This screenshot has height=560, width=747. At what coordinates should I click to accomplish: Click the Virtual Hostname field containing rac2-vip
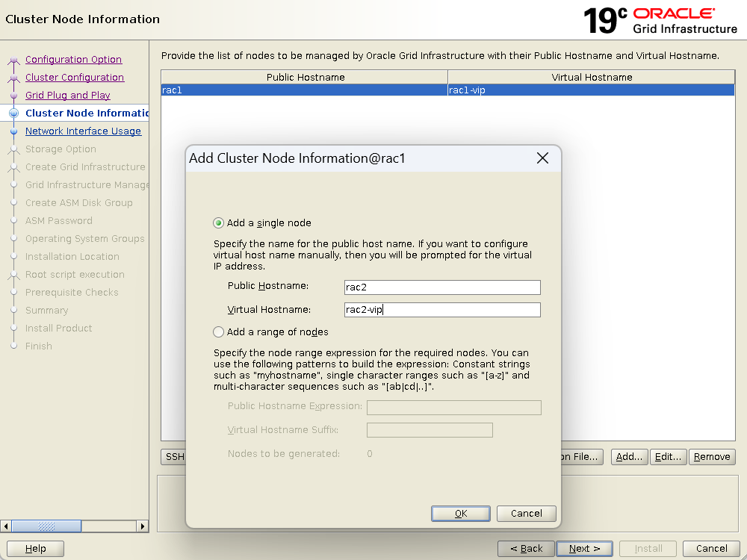pyautogui.click(x=441, y=310)
